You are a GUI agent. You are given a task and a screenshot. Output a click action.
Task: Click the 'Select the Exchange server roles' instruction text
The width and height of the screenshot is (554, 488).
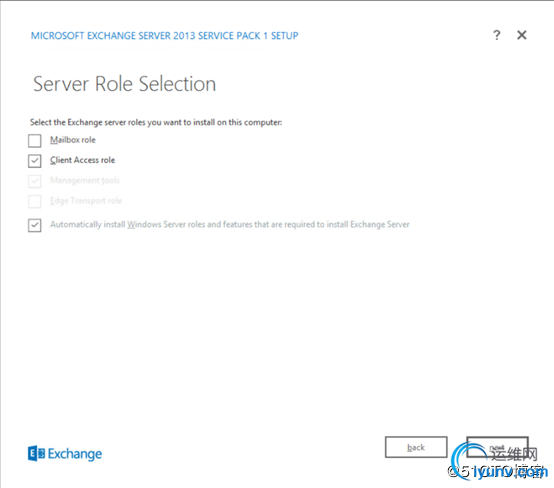click(x=156, y=122)
